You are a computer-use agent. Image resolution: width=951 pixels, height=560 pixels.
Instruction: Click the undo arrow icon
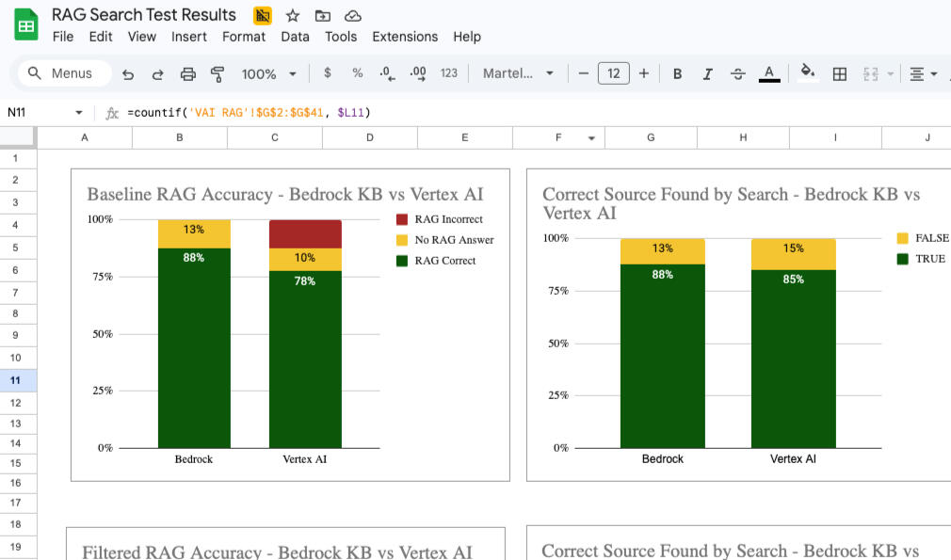(128, 74)
